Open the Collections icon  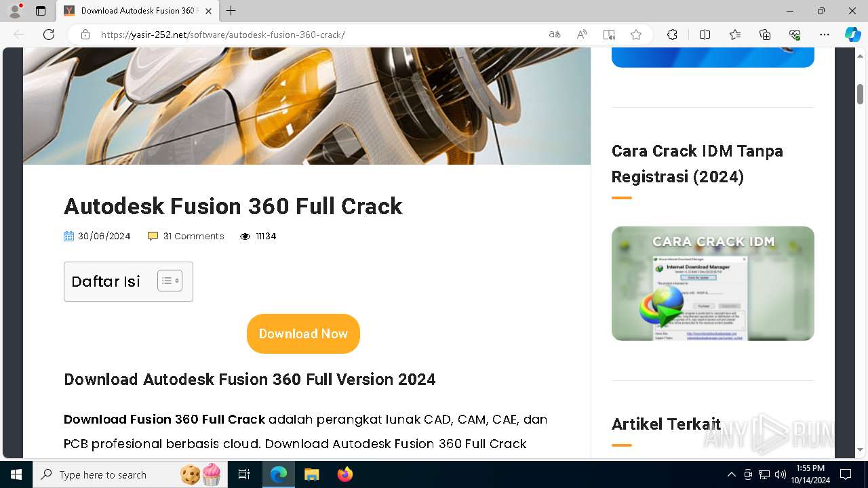click(765, 35)
